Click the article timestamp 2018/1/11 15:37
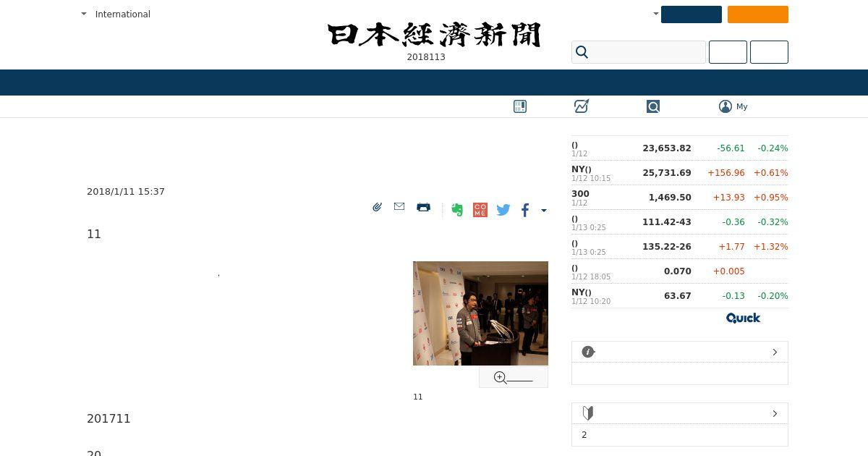868x456 pixels. (x=126, y=192)
